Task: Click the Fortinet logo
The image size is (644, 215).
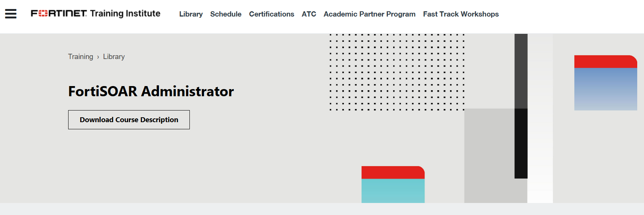Action: click(x=59, y=14)
